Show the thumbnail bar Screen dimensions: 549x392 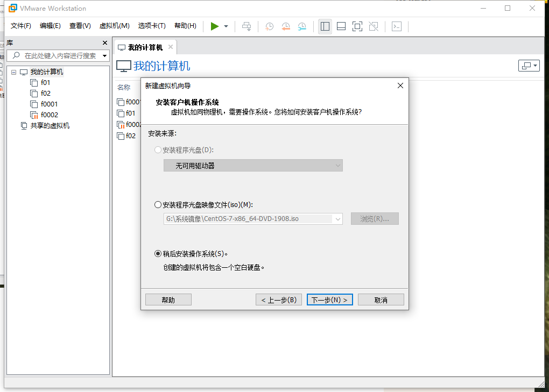click(x=341, y=26)
